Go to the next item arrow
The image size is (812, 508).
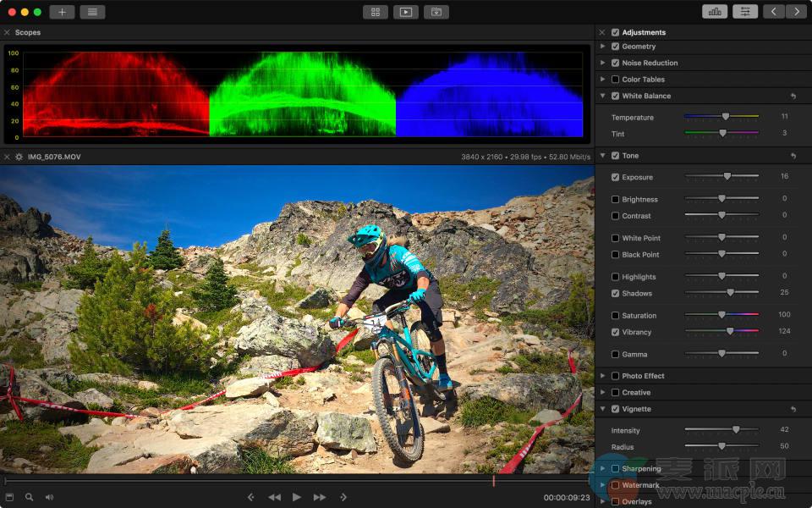(x=796, y=12)
